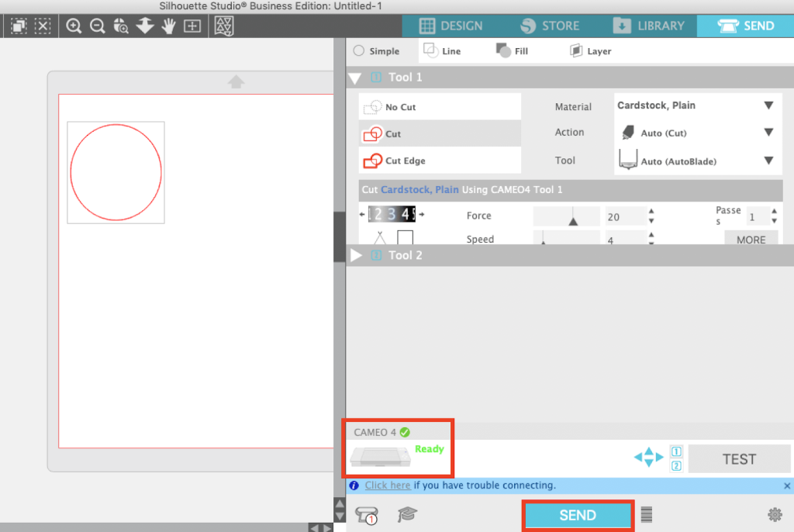
Task: Select the Cut action for the shape
Action: coord(439,133)
